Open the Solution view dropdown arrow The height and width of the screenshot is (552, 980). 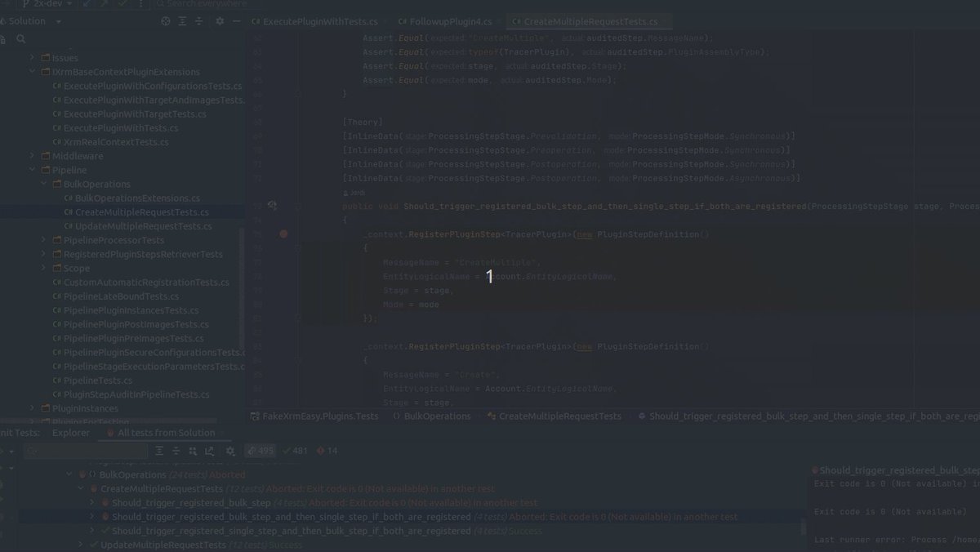click(59, 21)
